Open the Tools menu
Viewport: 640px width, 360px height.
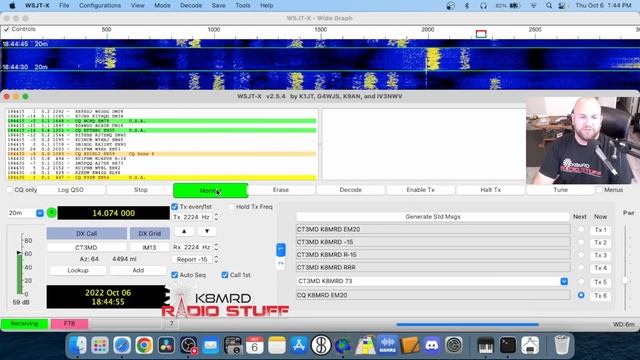243,5
